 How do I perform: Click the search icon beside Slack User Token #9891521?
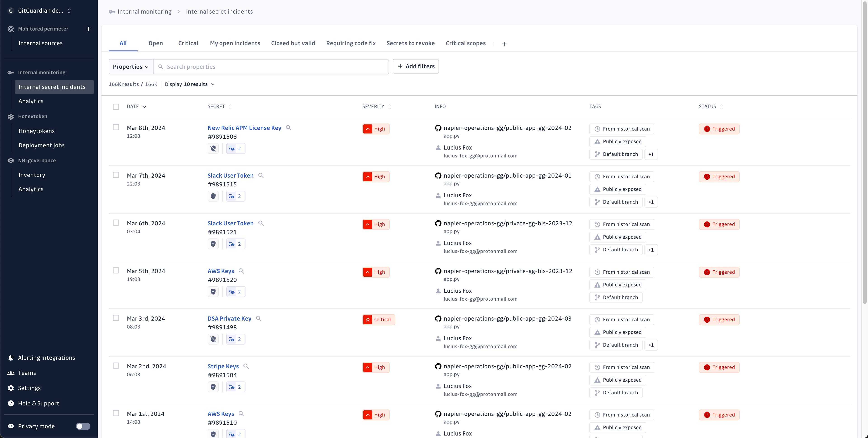[x=261, y=223]
